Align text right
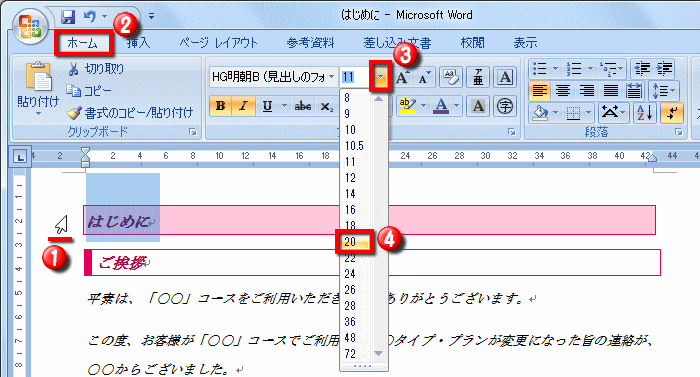Screen dimensions: 700x377 pos(587,91)
